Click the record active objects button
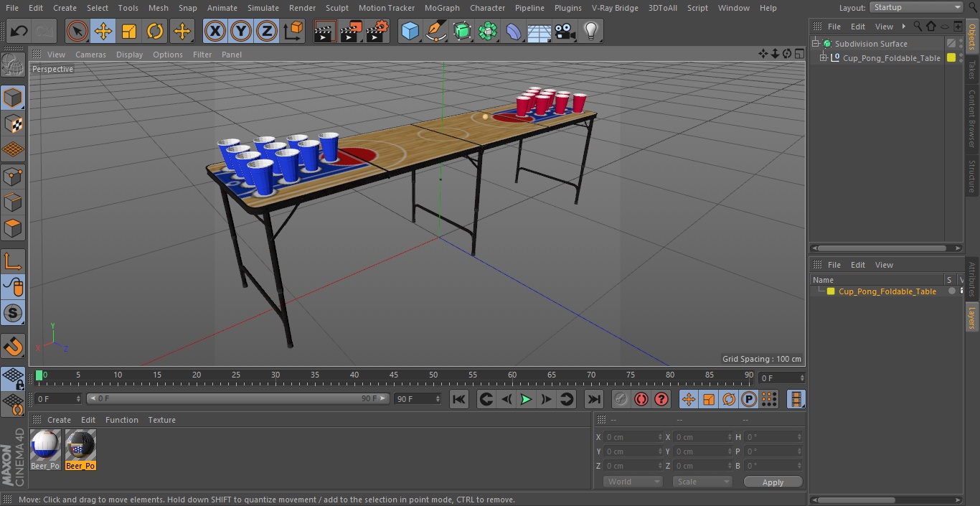 (x=621, y=399)
